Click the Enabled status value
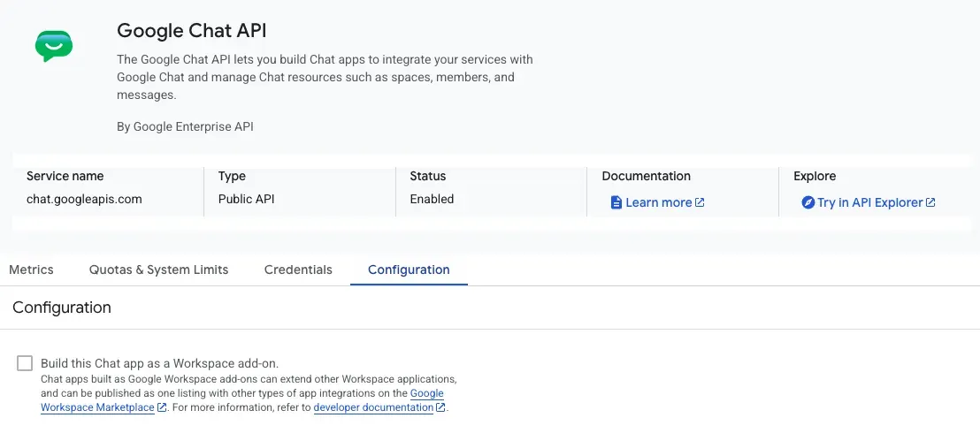Screen dimensions: 980x433 (x=432, y=200)
